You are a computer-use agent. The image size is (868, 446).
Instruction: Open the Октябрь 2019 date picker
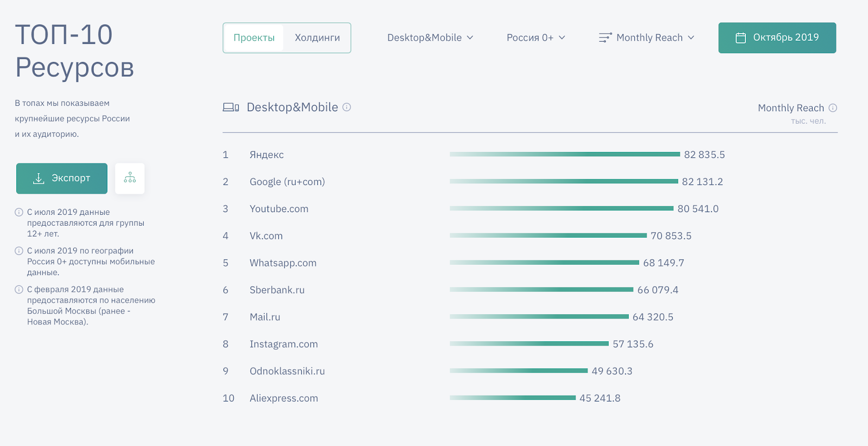(777, 38)
